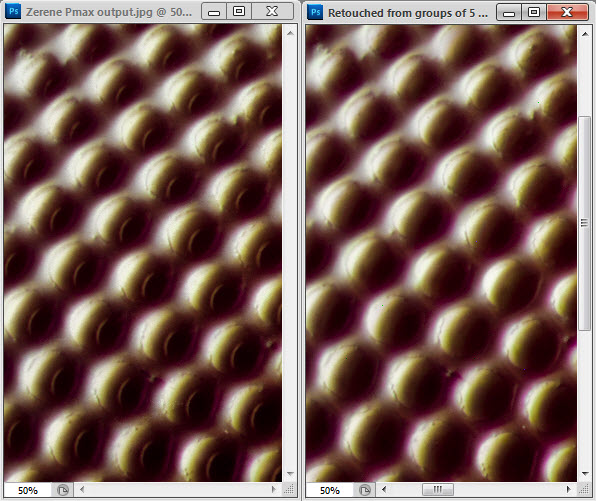The width and height of the screenshot is (596, 501).
Task: Click left arrow of Retouched window horizontal scrollbar
Action: [384, 490]
